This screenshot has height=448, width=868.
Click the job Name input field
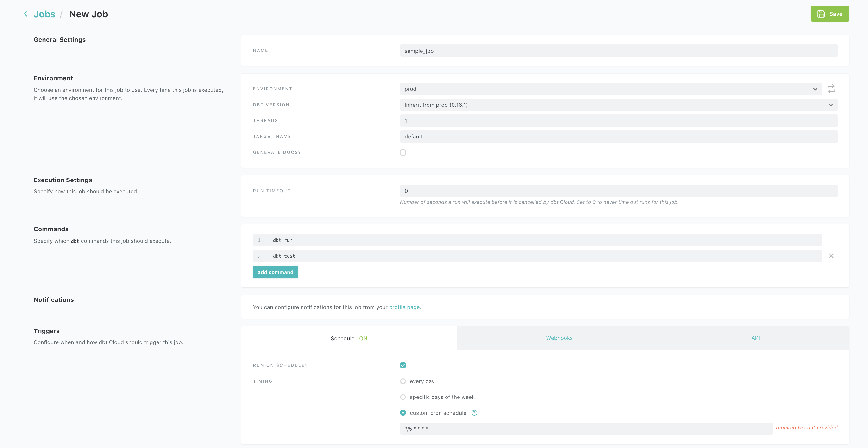[618, 51]
